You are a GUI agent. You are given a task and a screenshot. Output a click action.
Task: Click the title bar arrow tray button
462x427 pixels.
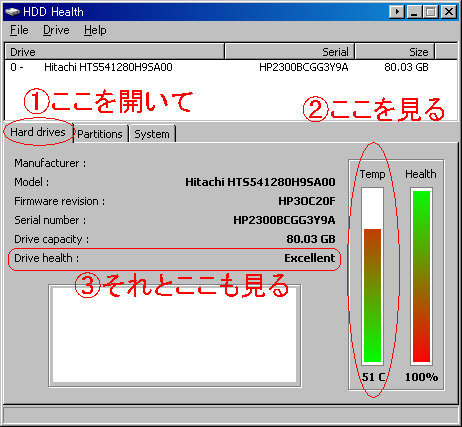pos(397,12)
